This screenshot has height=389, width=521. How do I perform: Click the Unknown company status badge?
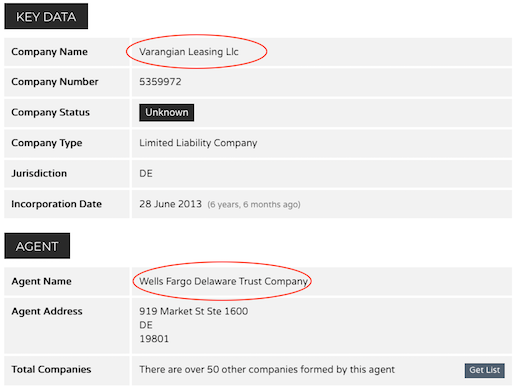(x=166, y=112)
